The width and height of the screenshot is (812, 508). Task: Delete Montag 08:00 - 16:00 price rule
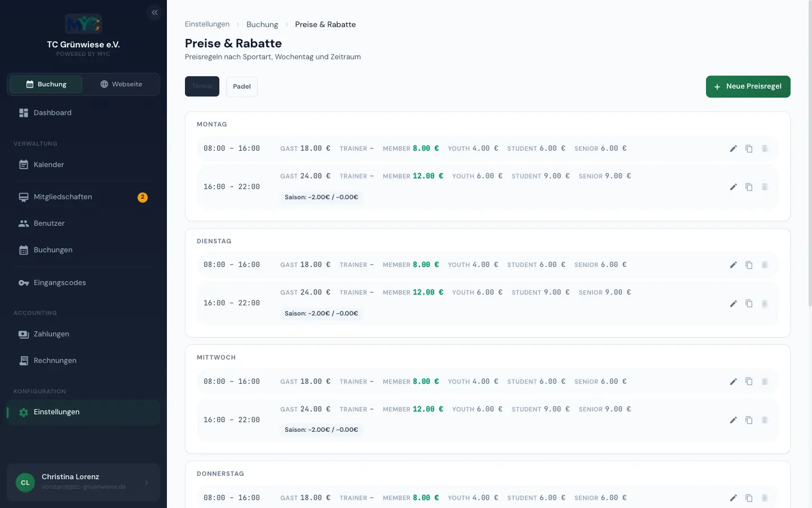coord(765,148)
